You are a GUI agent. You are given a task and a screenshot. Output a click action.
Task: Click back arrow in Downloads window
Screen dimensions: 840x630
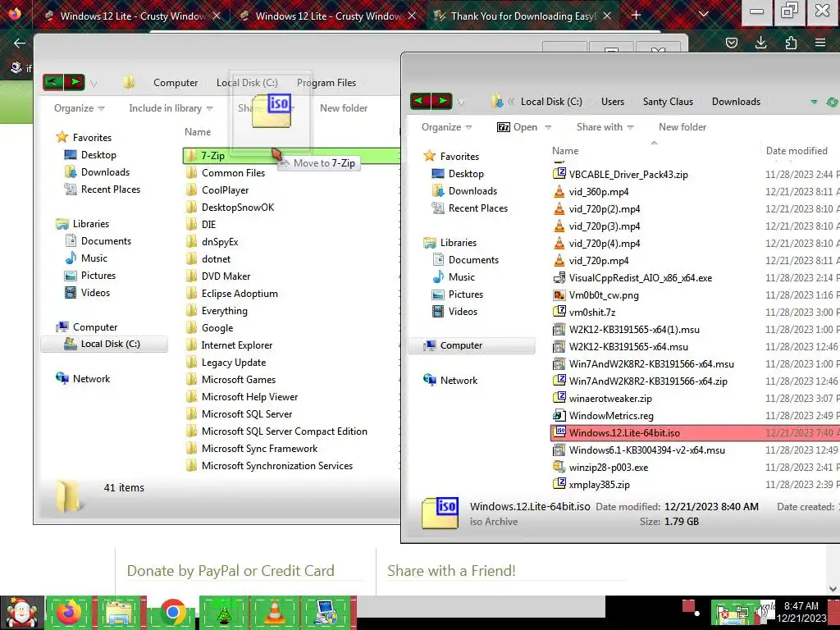click(421, 101)
